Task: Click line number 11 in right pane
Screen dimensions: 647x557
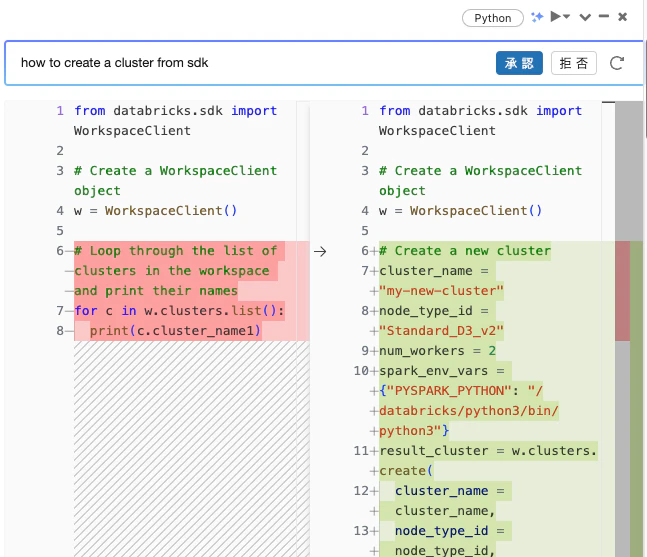Action: (x=361, y=451)
